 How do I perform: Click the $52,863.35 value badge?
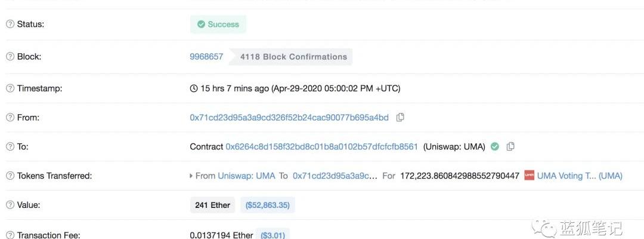click(x=268, y=205)
